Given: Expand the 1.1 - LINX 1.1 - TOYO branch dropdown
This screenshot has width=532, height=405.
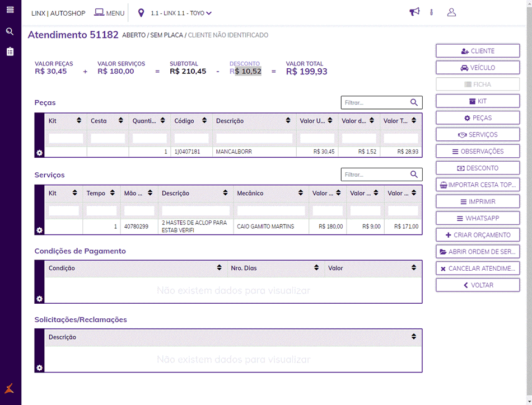Looking at the screenshot, I should 181,13.
